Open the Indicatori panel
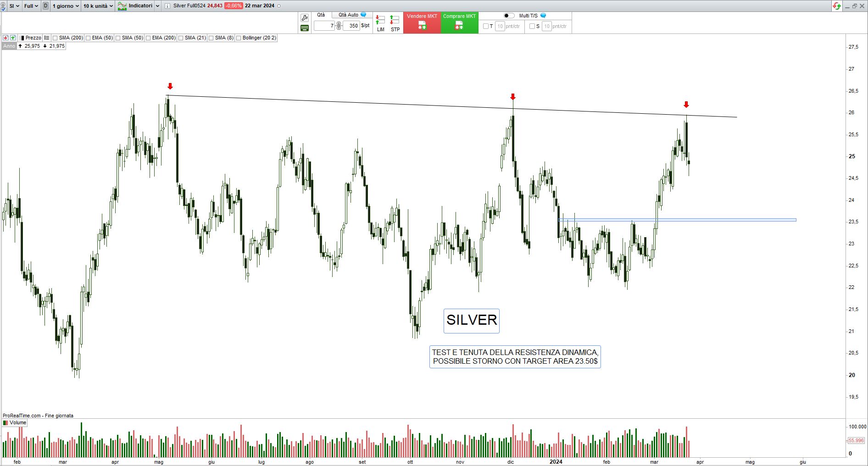This screenshot has width=868, height=466. pyautogui.click(x=135, y=6)
